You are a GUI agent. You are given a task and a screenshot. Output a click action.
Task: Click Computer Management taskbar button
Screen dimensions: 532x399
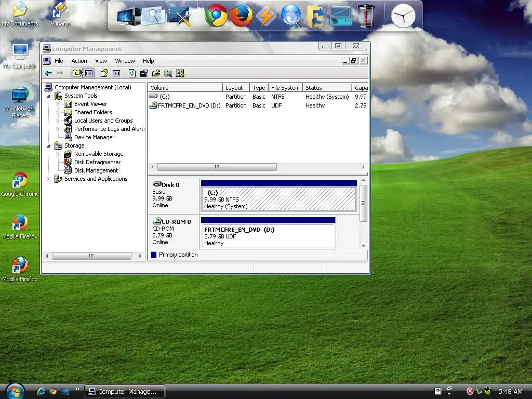125,391
